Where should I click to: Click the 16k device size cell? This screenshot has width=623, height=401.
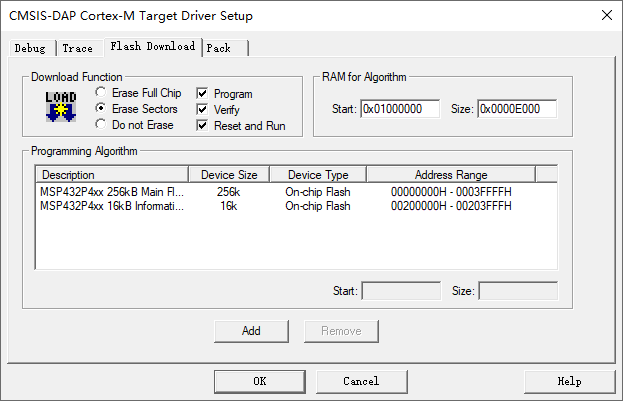[229, 206]
